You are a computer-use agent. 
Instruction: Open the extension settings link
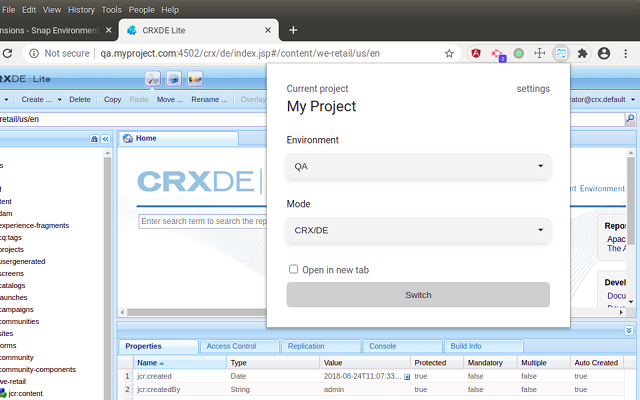[x=533, y=89]
